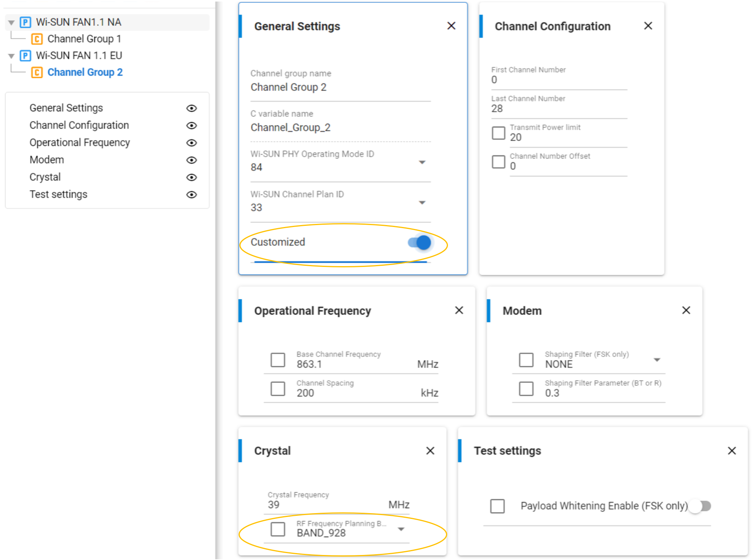The height and width of the screenshot is (560, 753).
Task: Enable the Channel Number Offset checkbox
Action: [499, 162]
